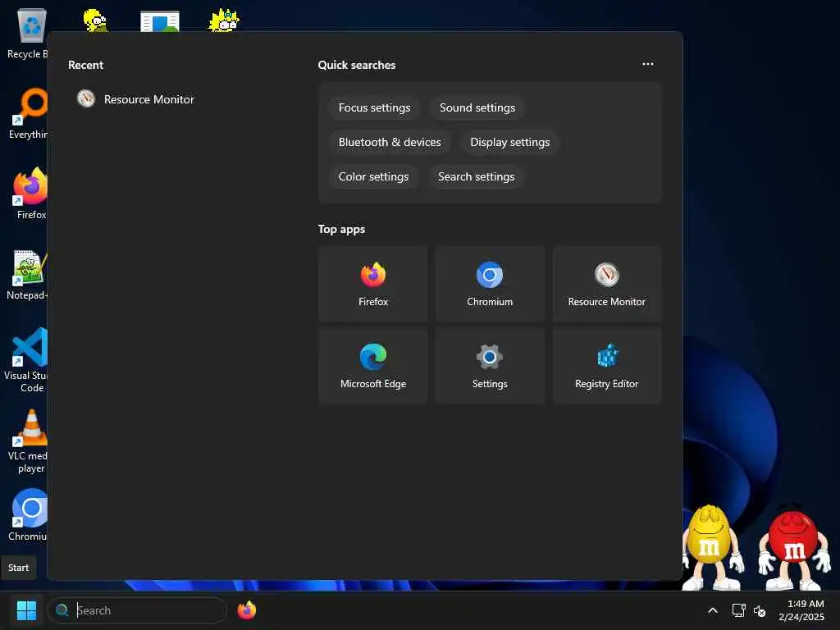Select the Everything desktop shortcut

pos(28,113)
